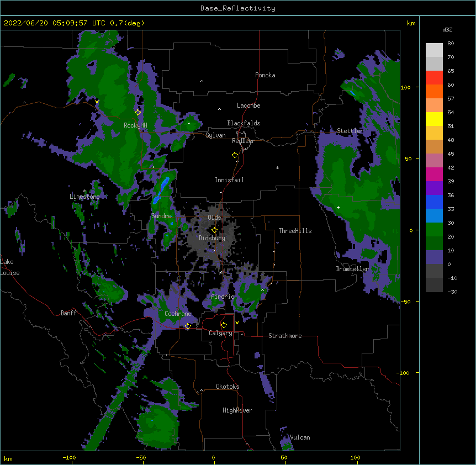Click the white cross marker southwest of Stettler
Viewport: 476px width, 465px height.
pos(338,207)
